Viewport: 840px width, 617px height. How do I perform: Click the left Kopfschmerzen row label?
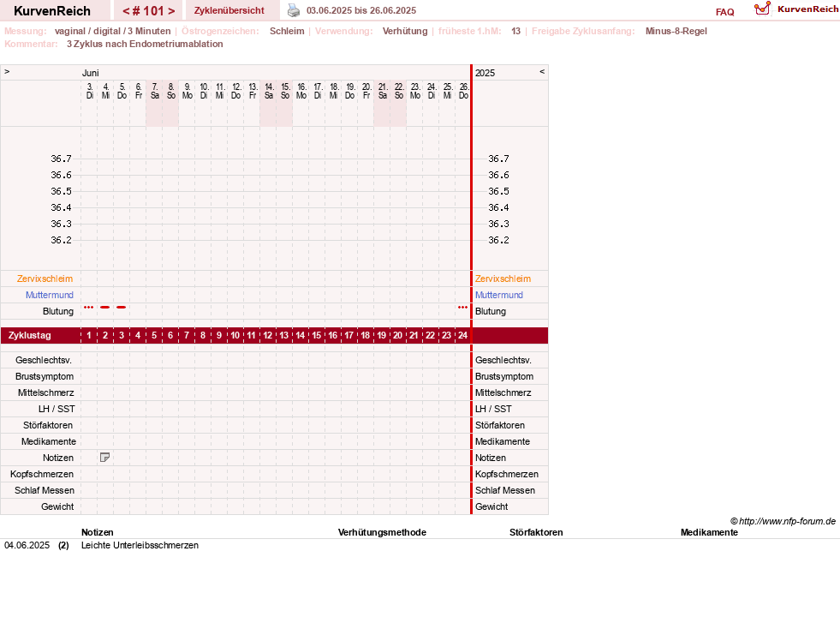[42, 474]
